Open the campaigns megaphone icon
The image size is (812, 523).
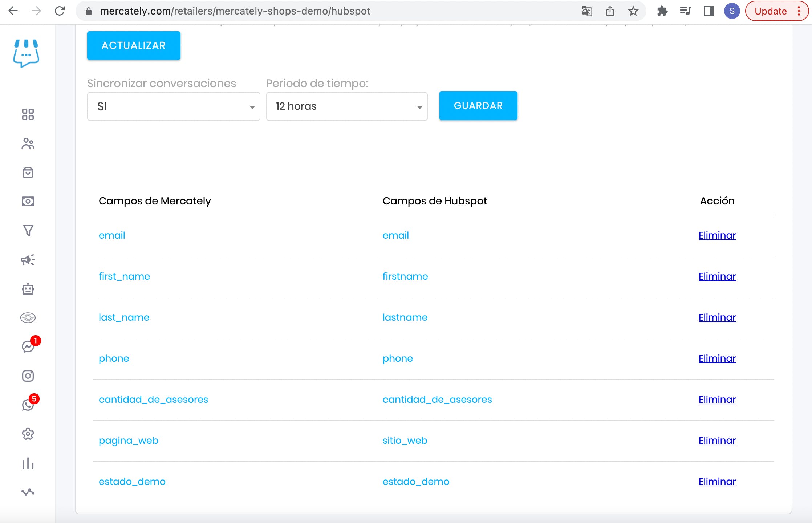pos(28,260)
